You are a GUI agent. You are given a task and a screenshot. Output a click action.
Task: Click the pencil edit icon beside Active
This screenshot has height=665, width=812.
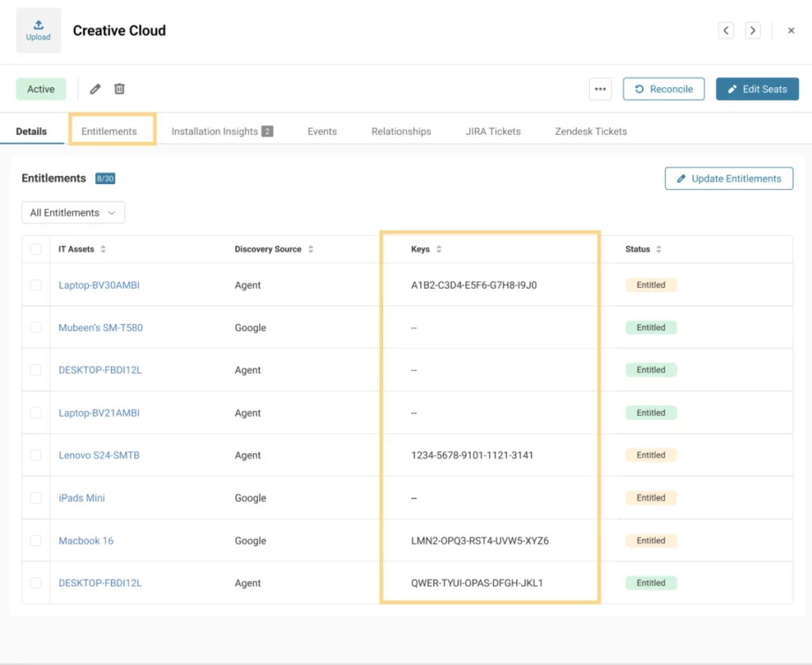click(x=95, y=89)
